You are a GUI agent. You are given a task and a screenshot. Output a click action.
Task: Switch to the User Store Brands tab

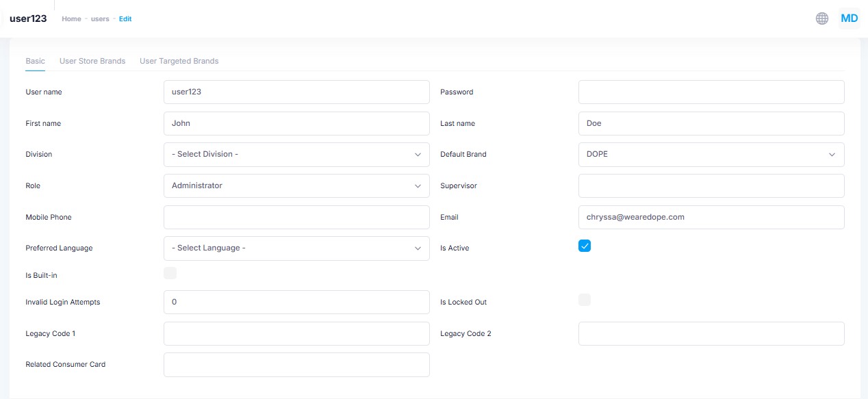pos(92,61)
